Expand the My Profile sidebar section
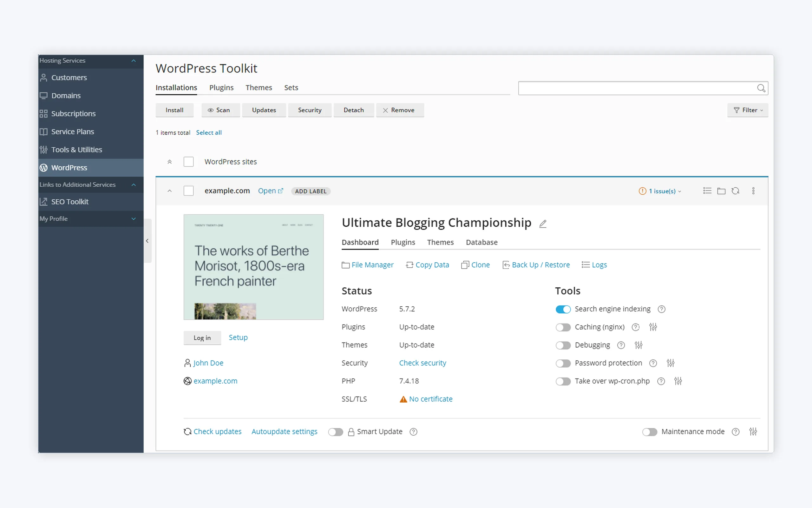The width and height of the screenshot is (812, 508). [x=134, y=219]
